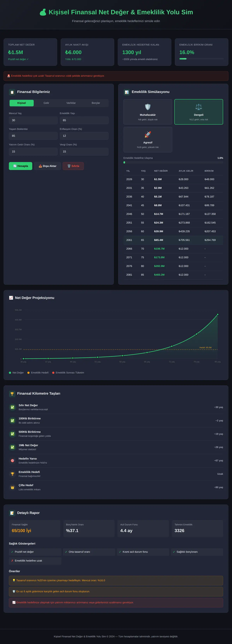Open the Gelir tab
Viewport: 232px width, 644px height.
click(46, 103)
